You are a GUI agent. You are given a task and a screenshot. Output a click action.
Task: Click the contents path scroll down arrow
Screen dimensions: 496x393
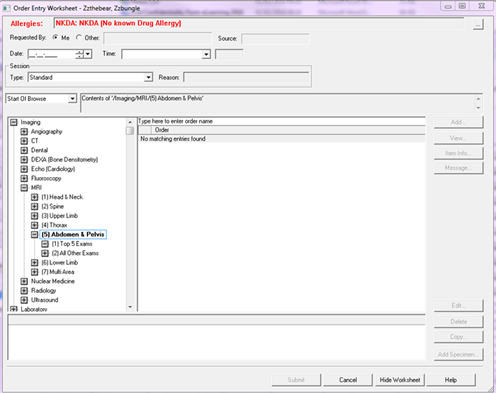pos(478,108)
